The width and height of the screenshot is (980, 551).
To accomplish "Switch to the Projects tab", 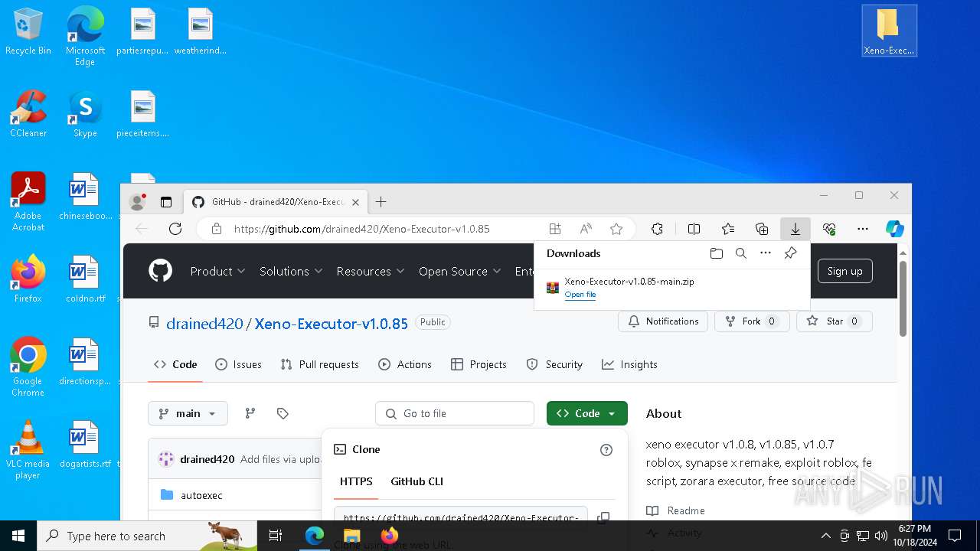I will coord(479,364).
